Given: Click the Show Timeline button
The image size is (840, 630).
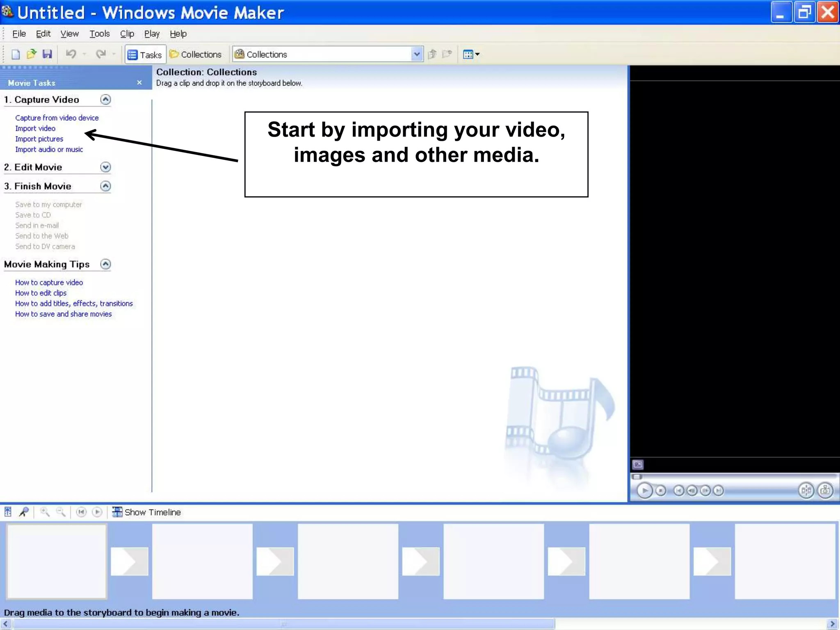Looking at the screenshot, I should click(146, 512).
